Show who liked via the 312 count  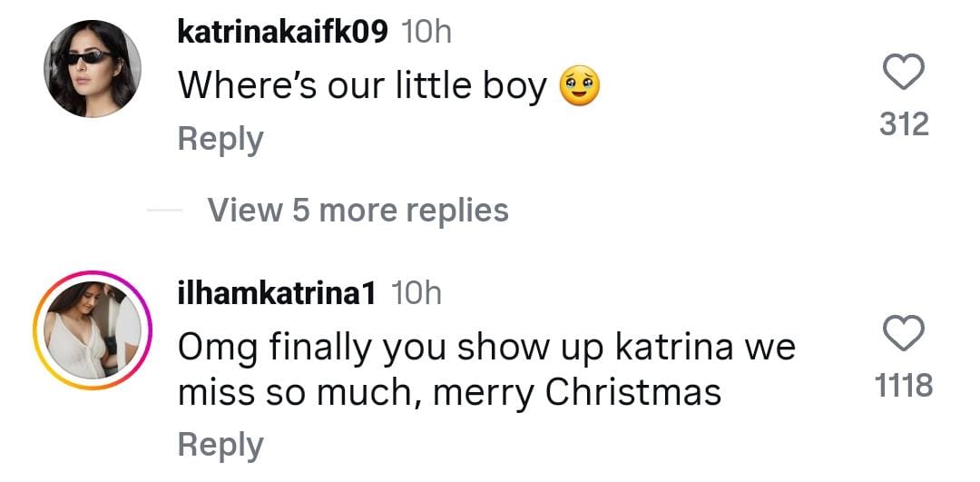tap(904, 123)
